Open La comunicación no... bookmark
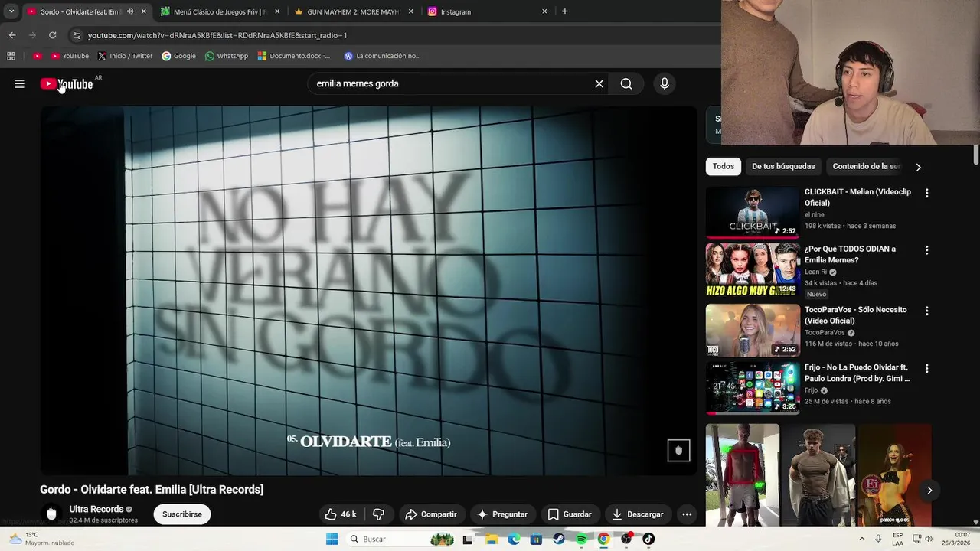The height and width of the screenshot is (551, 980). tap(382, 56)
